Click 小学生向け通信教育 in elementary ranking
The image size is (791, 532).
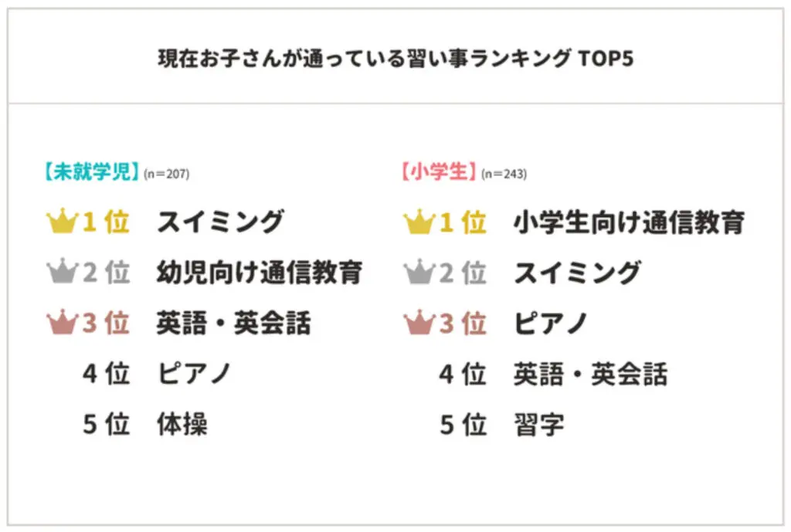point(629,222)
